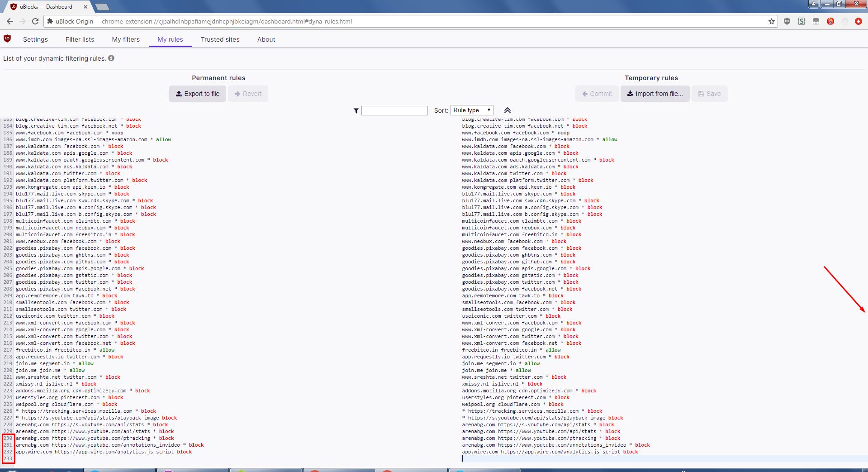Click permanent rule 'join.me join.me * allow'
The image size is (868, 472).
pyautogui.click(x=50, y=370)
